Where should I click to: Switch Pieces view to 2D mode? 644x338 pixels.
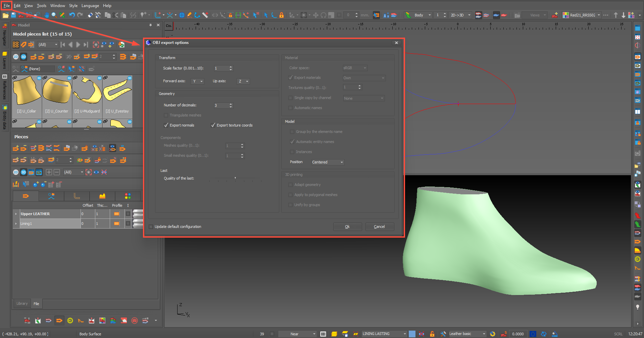[x=16, y=172]
